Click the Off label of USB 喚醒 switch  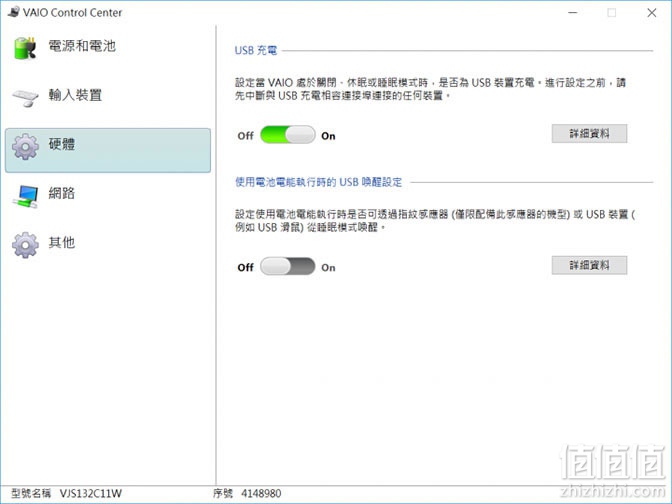246,267
